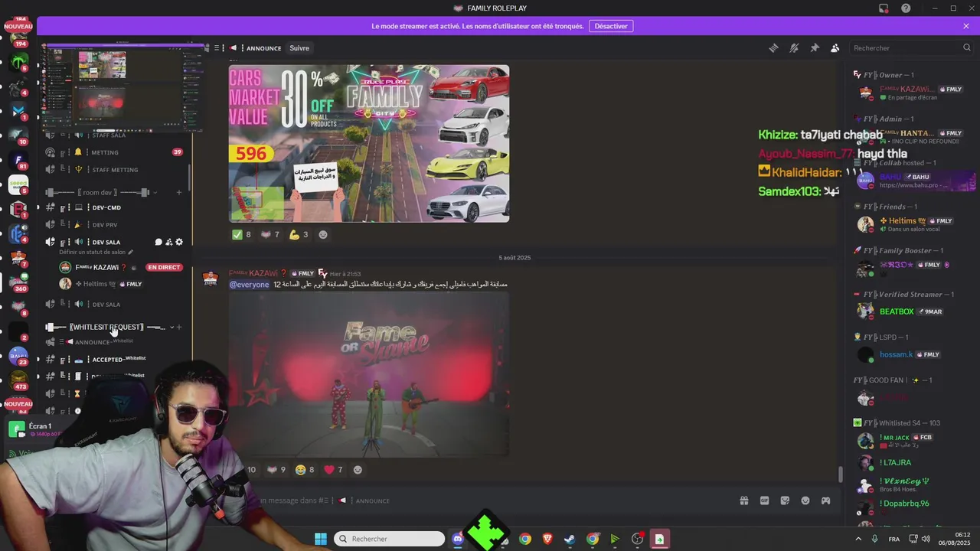
Task: Open Steam from the taskbar
Action: [x=570, y=539]
